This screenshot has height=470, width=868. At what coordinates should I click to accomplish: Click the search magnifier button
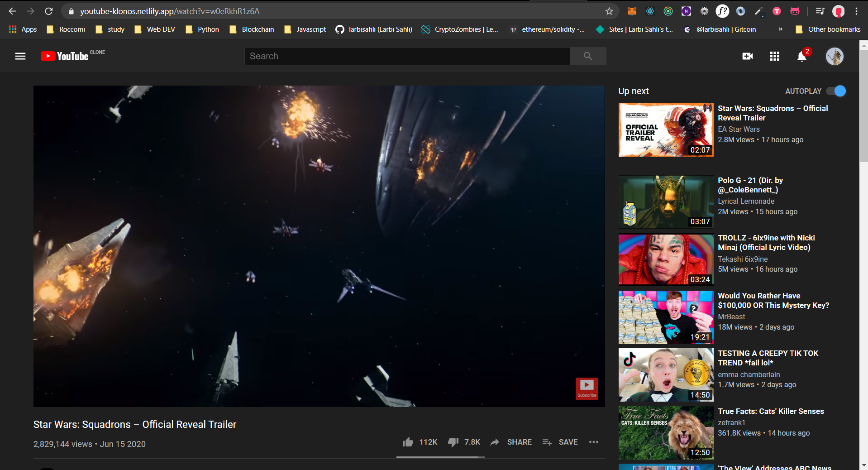pos(588,56)
